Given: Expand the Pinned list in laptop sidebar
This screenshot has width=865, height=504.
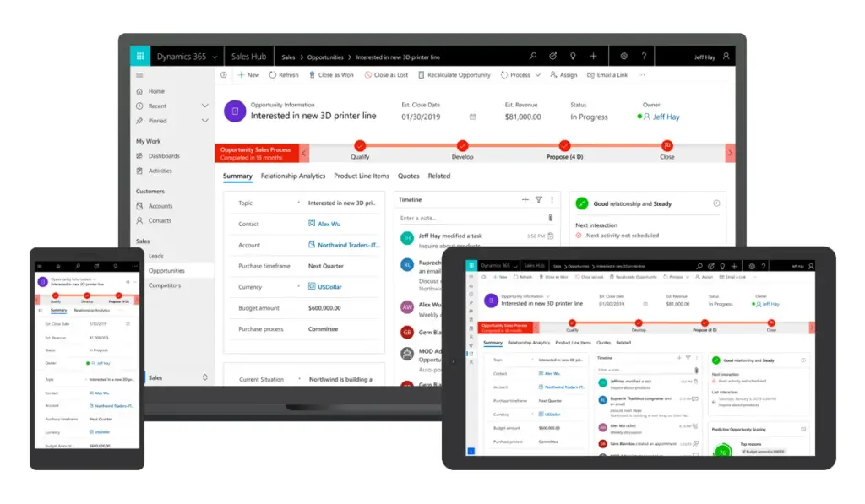Looking at the screenshot, I should (204, 121).
